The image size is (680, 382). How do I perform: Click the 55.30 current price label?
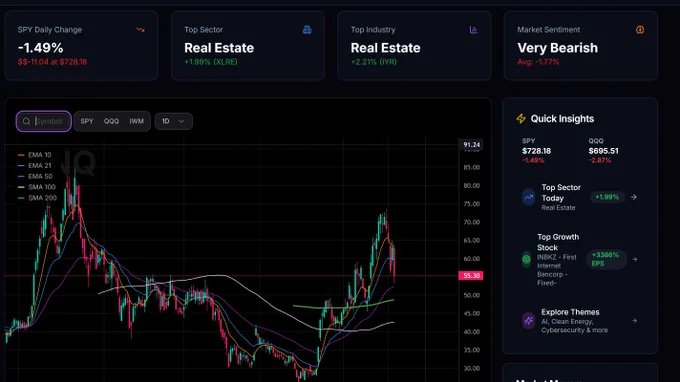(471, 276)
